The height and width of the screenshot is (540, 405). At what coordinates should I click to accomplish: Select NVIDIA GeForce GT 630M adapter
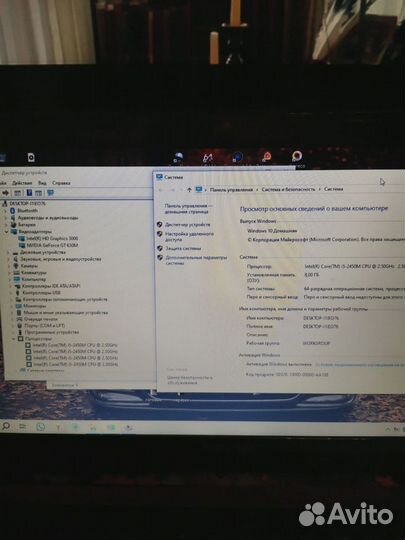[x=52, y=245]
